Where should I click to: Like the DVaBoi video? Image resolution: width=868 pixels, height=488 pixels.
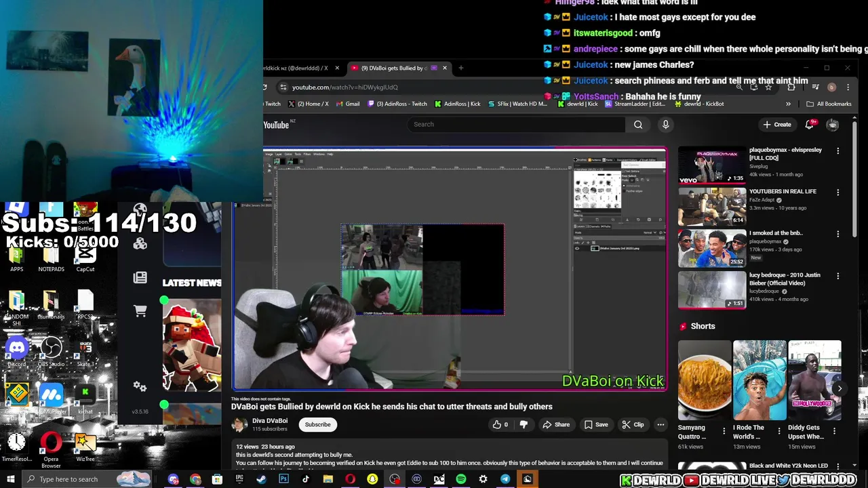pos(500,424)
